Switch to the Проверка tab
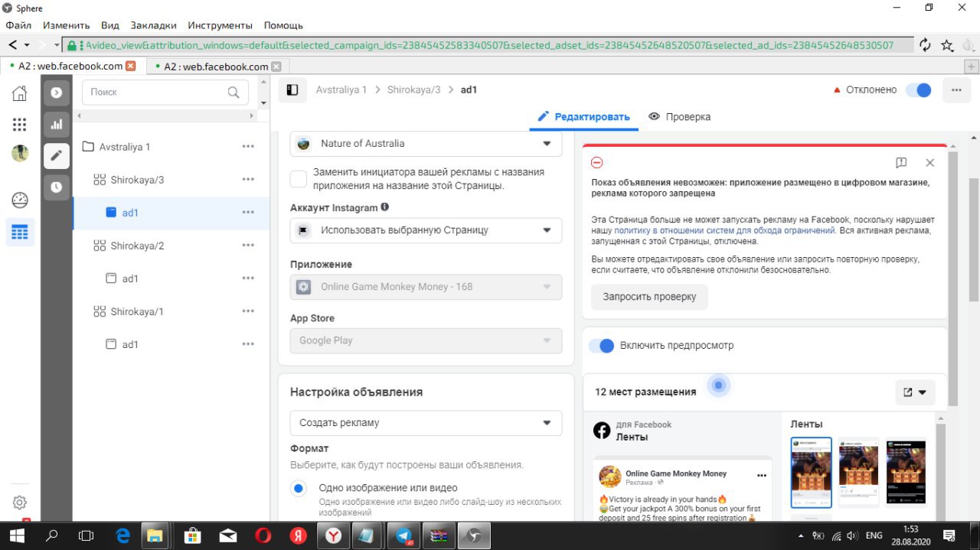Screen dimensions: 980x550 coord(680,117)
